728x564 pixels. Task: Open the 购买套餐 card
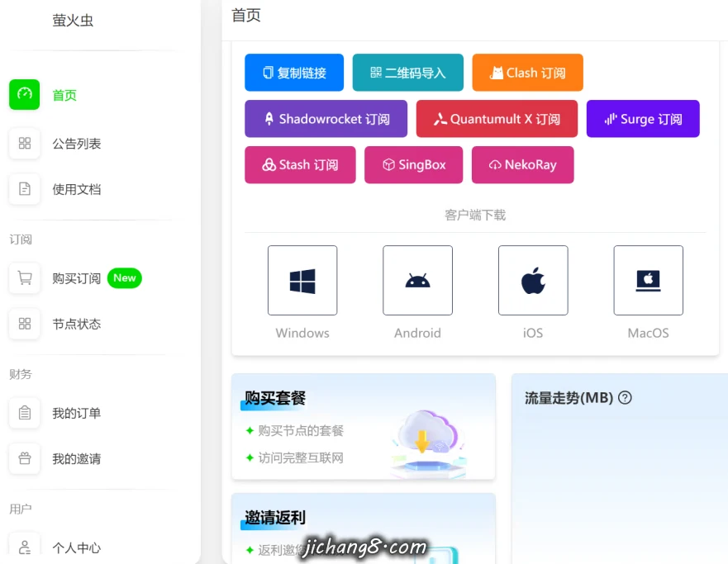click(364, 427)
